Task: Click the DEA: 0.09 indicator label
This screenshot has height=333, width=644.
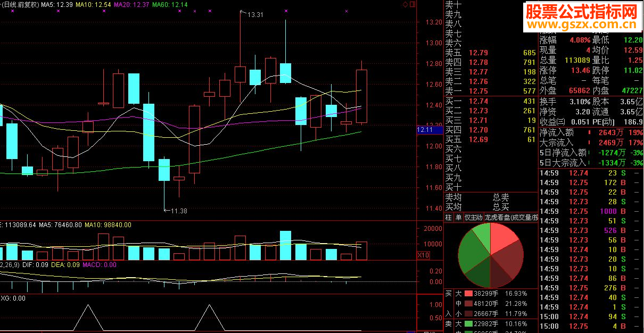Action: 64,264
